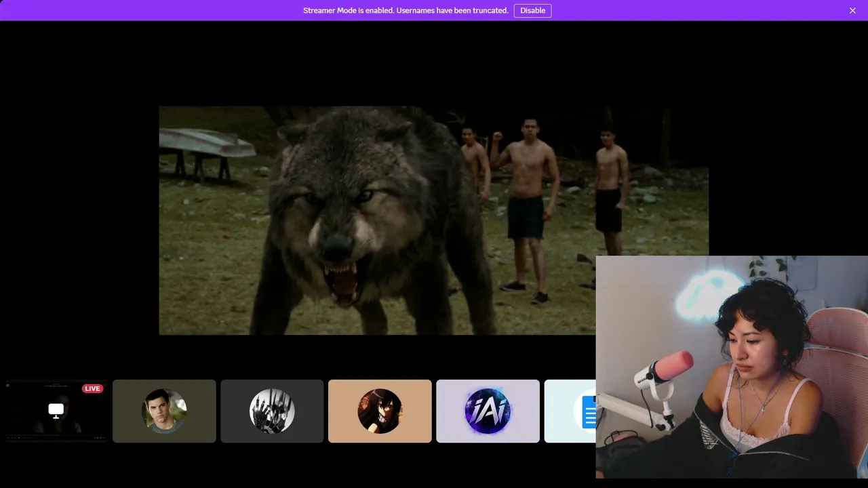The width and height of the screenshot is (868, 488).
Task: Open the stream tile with the LIVE badge
Action: coord(56,411)
